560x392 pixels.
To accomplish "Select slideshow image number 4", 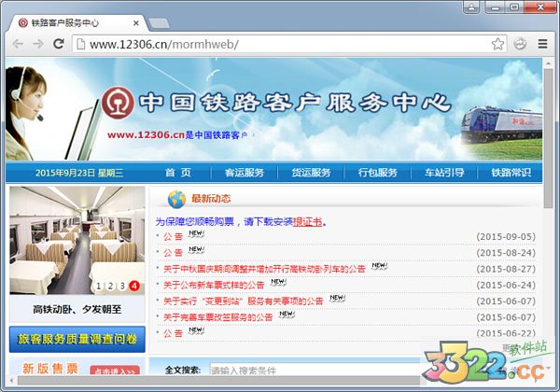I will point(134,286).
